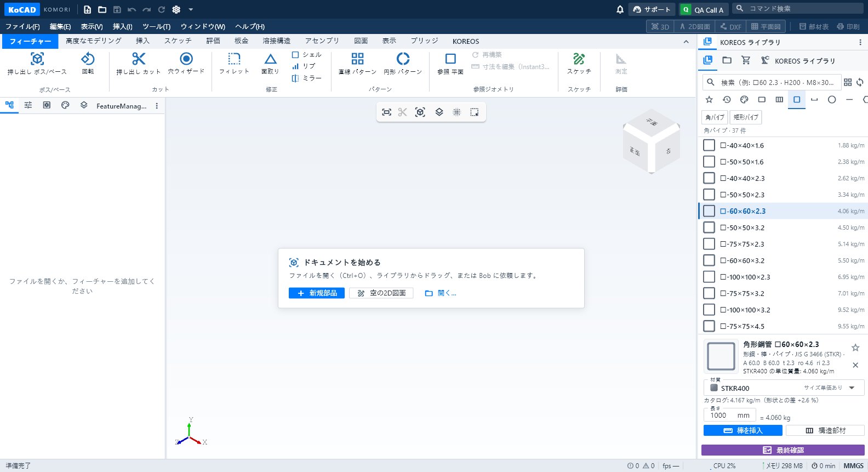Add 角形鋼管 □60×60×2.3 to favorites star

[855, 348]
